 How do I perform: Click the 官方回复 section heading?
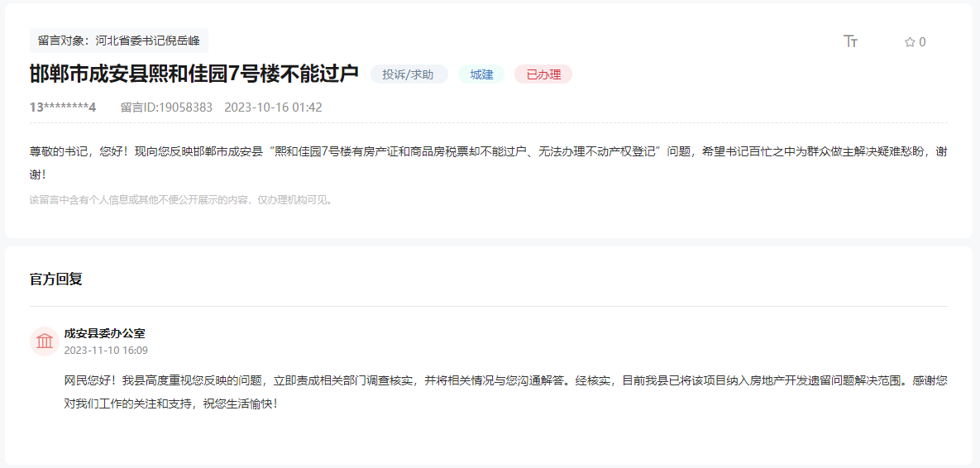(x=56, y=279)
